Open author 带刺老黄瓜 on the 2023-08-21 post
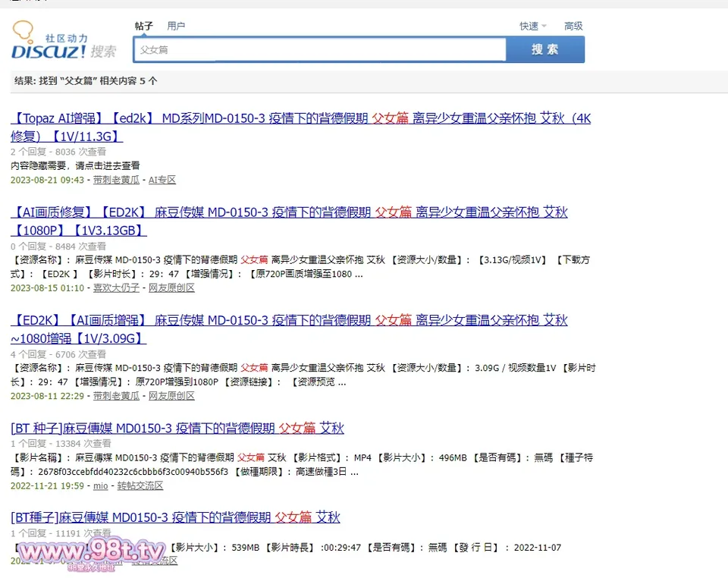728x578 pixels. click(x=116, y=180)
